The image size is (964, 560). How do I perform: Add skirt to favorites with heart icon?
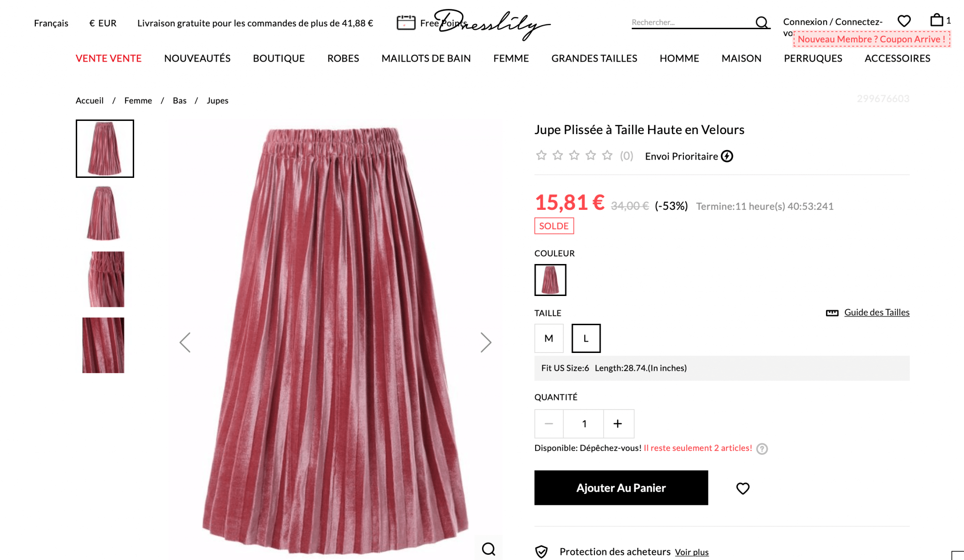[743, 488]
